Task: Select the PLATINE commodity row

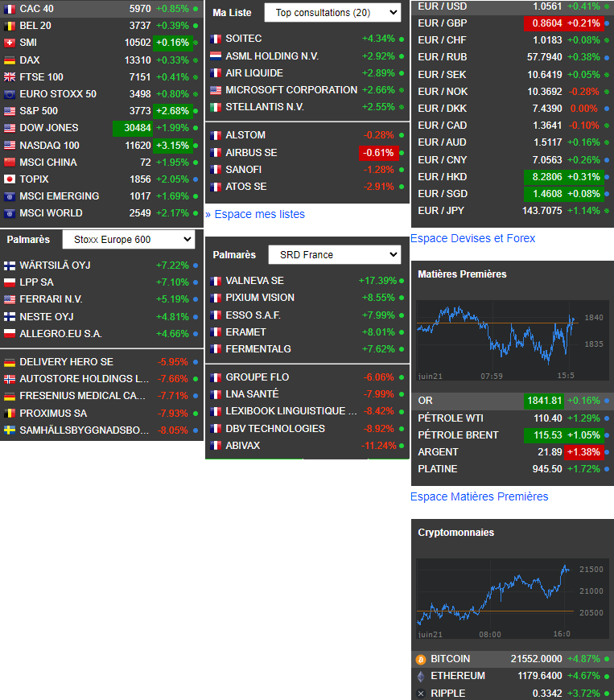Action: point(512,469)
